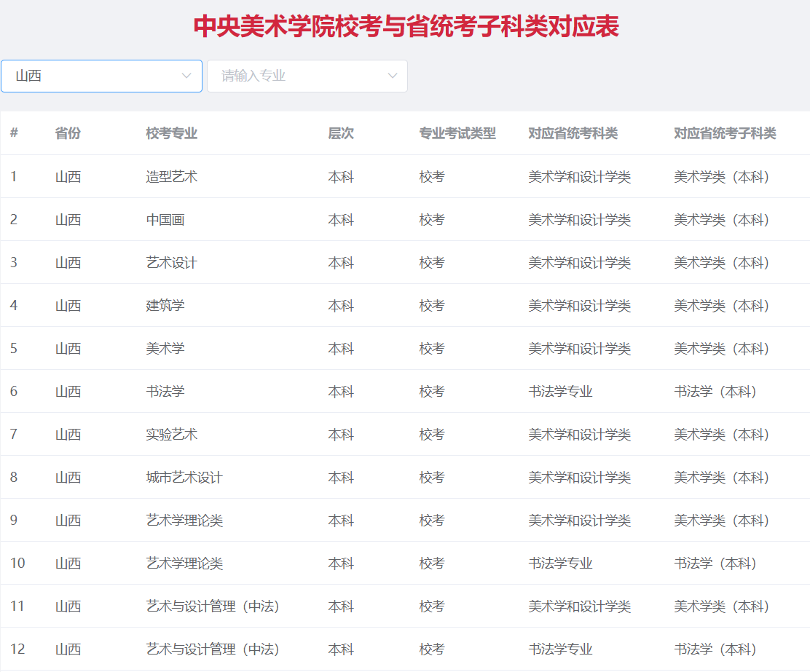Select the 造型艺术 major cell

pyautogui.click(x=171, y=177)
